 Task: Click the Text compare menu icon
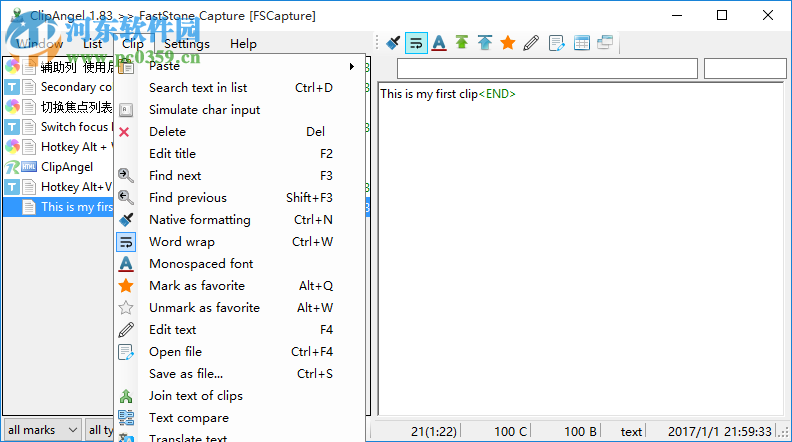point(126,418)
